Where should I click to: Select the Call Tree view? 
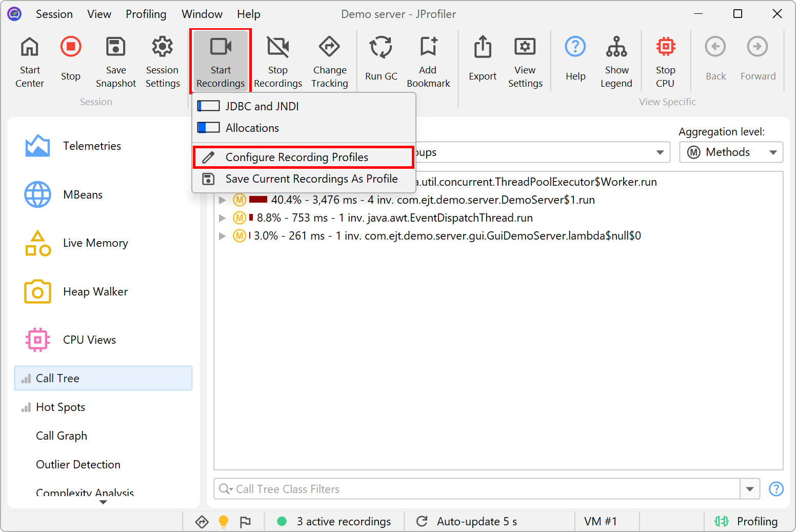tap(104, 379)
